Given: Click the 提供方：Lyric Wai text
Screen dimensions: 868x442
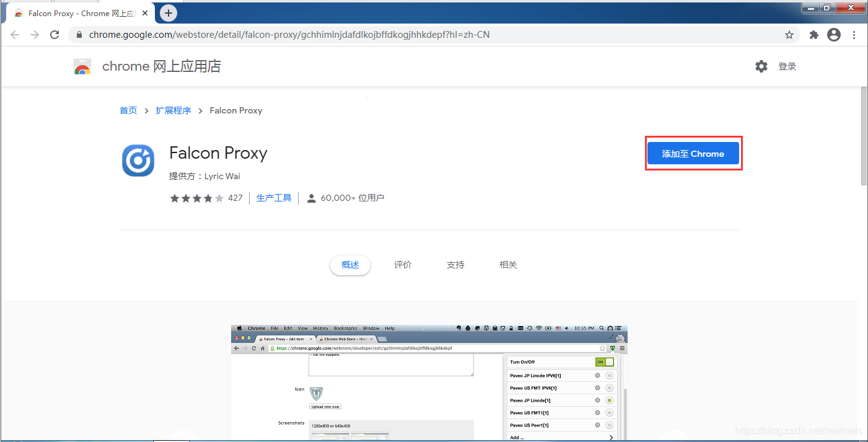Looking at the screenshot, I should click(x=204, y=176).
